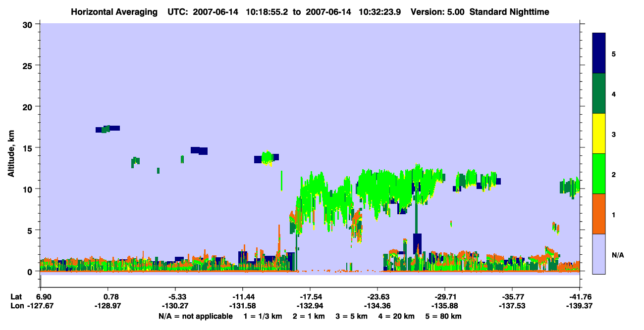Click the altitude tick label '10'
This screenshot has height=330, width=644.
point(28,189)
